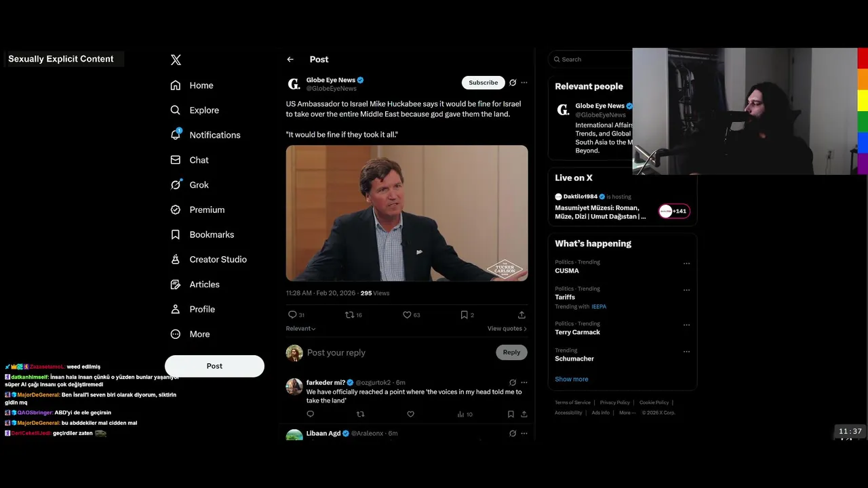This screenshot has width=868, height=488.
Task: Open Terms of Service link
Action: [x=572, y=403]
